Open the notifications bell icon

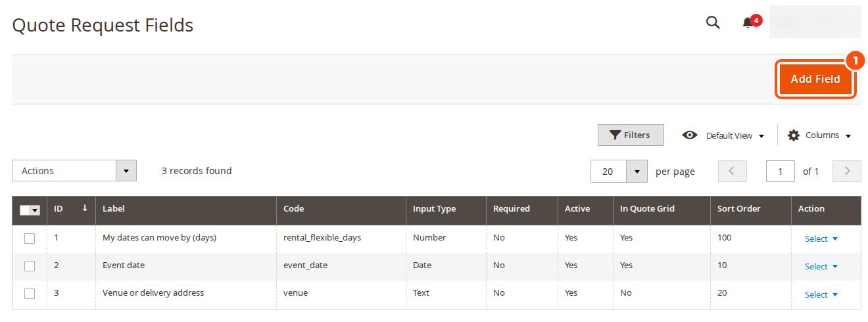coord(748,24)
